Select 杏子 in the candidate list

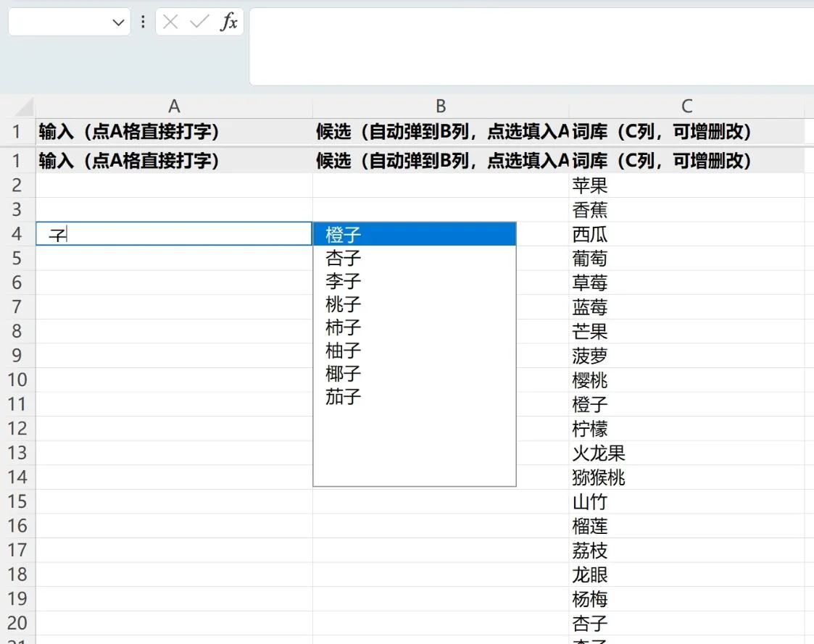click(415, 258)
